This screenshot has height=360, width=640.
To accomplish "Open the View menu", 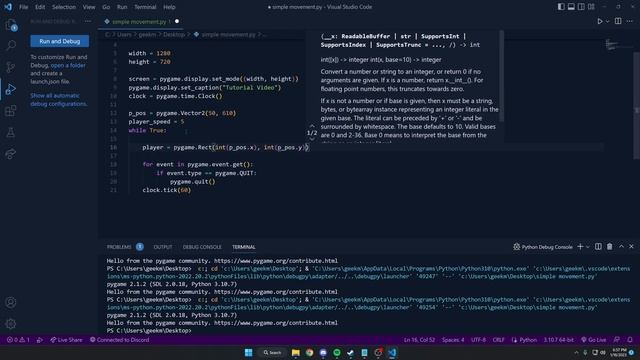I will pos(89,7).
